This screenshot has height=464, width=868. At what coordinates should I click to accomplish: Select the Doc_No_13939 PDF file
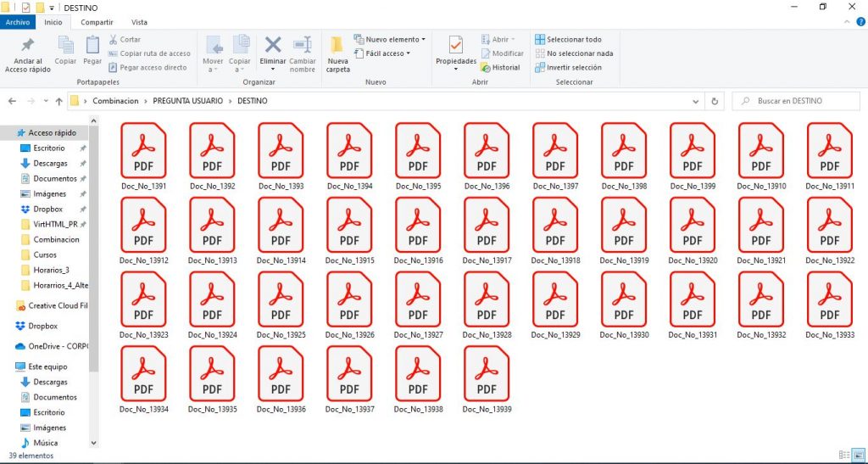click(487, 380)
